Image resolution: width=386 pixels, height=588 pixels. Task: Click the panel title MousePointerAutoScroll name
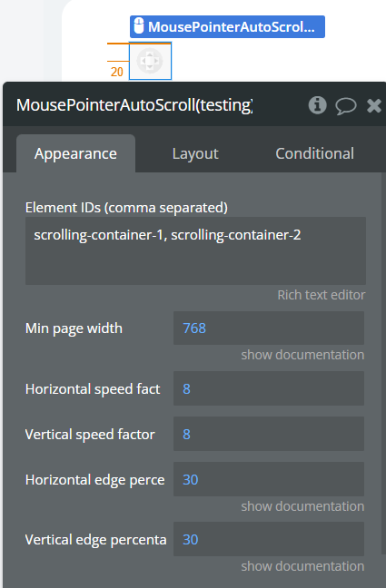[x=134, y=105]
